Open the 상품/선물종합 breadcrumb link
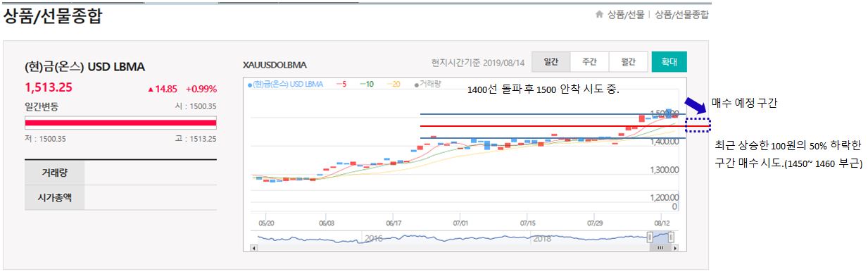This screenshot has width=868, height=272. [x=681, y=14]
